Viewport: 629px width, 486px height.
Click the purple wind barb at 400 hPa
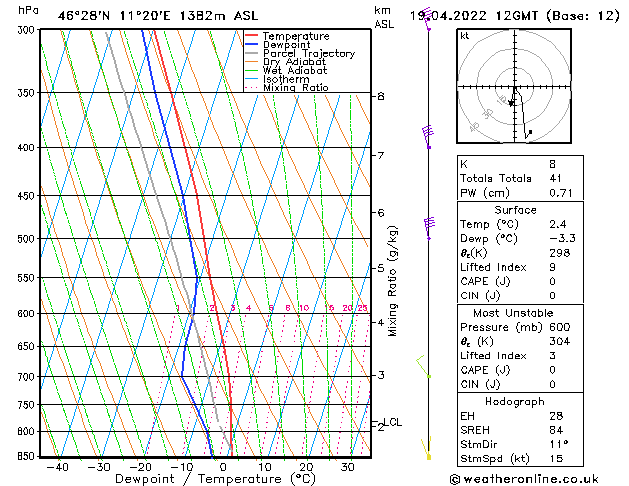(428, 137)
